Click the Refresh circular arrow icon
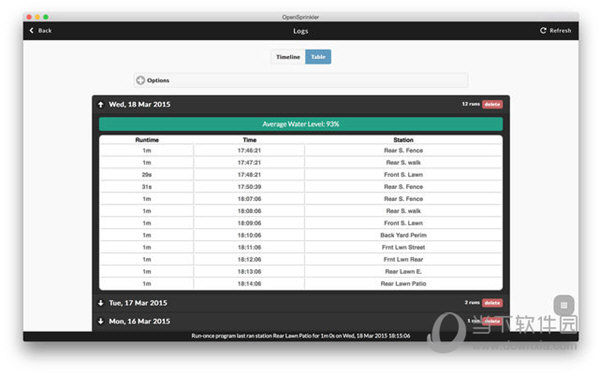The image size is (600, 373). (x=543, y=30)
